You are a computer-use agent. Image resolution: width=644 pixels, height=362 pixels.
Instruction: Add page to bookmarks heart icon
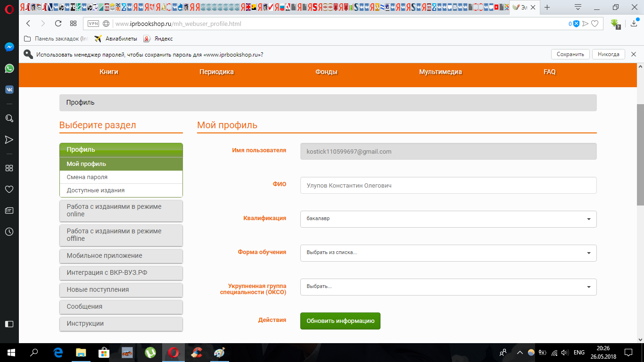(x=595, y=24)
